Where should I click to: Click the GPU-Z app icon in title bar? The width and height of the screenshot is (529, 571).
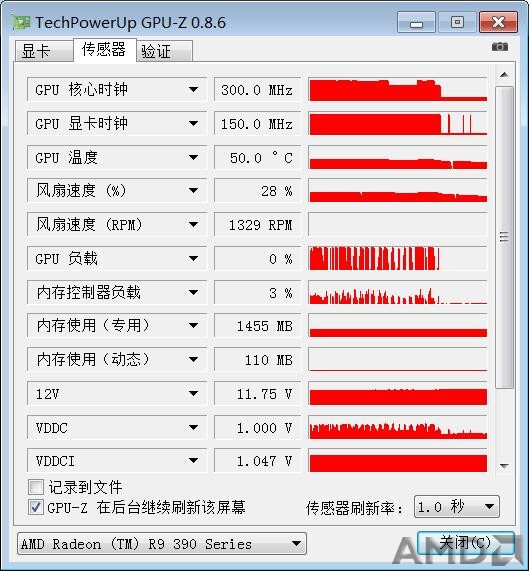click(x=21, y=23)
